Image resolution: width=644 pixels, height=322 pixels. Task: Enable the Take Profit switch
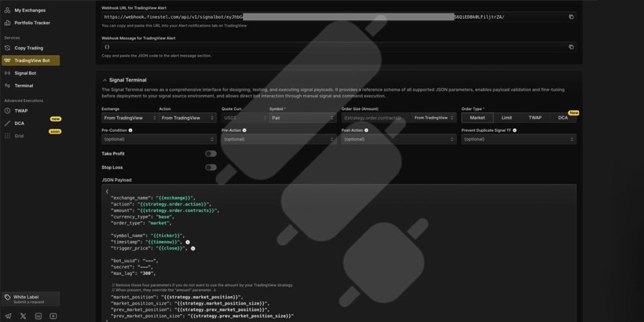coord(211,153)
